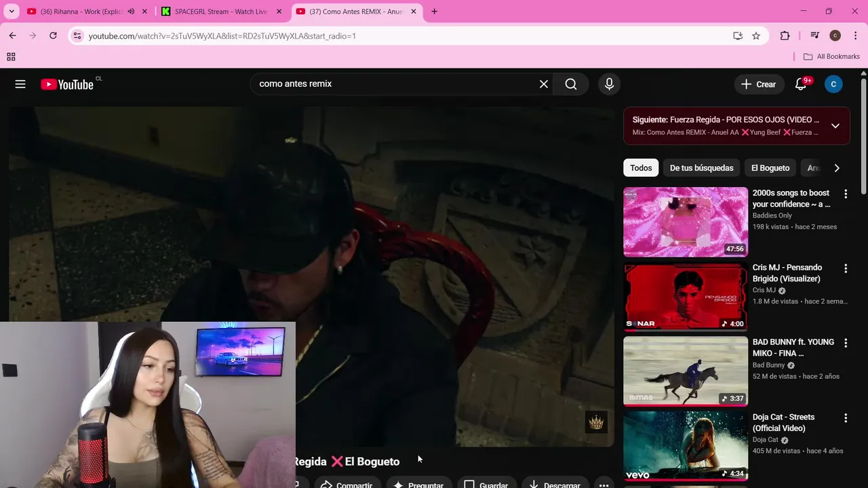Select the De tus búsquedas chip
This screenshot has width=868, height=488.
pos(701,168)
